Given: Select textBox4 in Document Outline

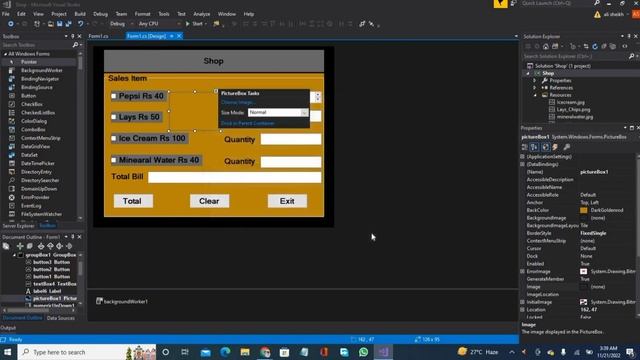Looking at the screenshot, I should click(x=51, y=284).
